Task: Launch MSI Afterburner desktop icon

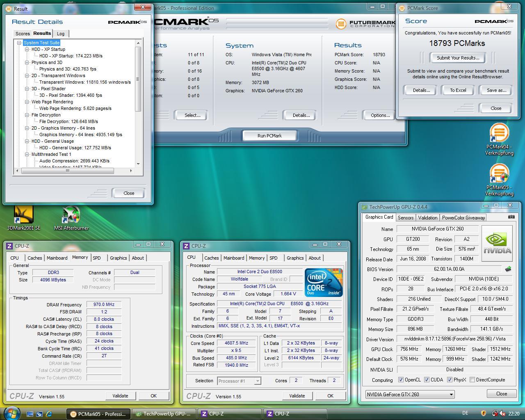Action: pos(71,218)
